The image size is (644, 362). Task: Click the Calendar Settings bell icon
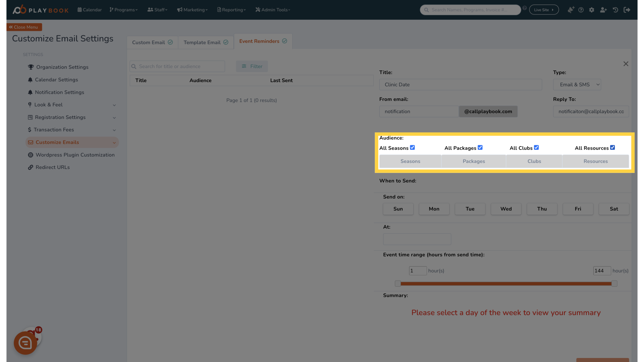(x=30, y=79)
